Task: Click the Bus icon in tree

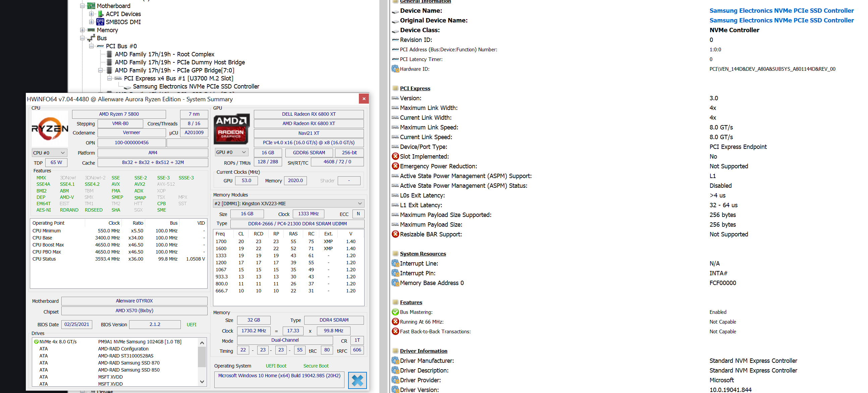Action: (x=91, y=38)
